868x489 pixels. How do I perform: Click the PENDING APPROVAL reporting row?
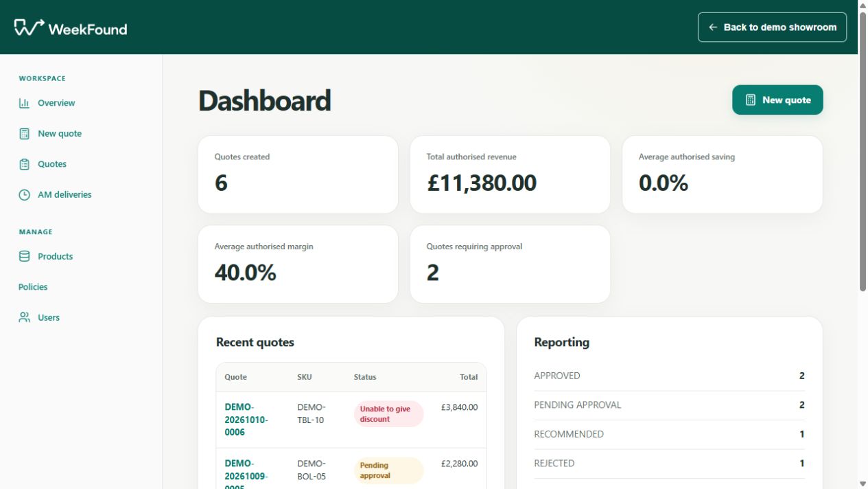669,405
